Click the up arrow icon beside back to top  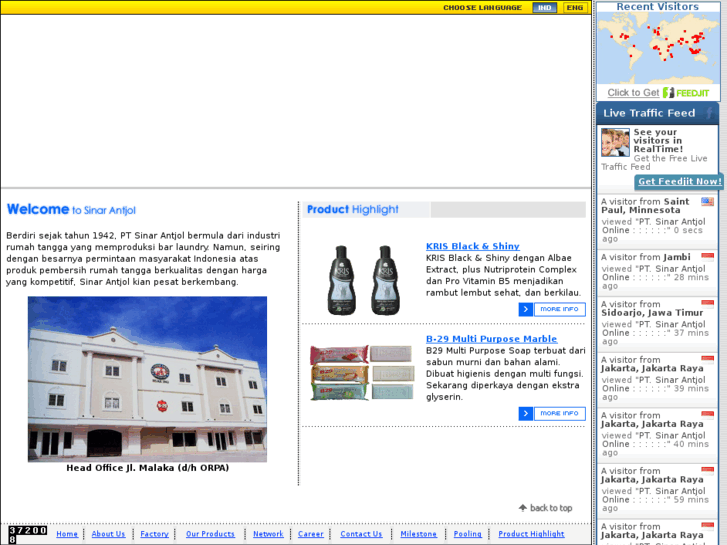523,508
